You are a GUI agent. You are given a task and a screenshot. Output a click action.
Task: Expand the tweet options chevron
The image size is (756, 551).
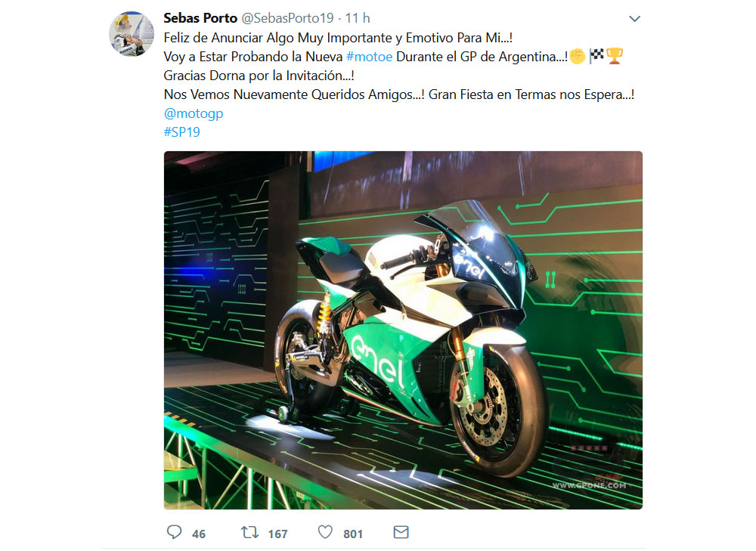tap(635, 18)
